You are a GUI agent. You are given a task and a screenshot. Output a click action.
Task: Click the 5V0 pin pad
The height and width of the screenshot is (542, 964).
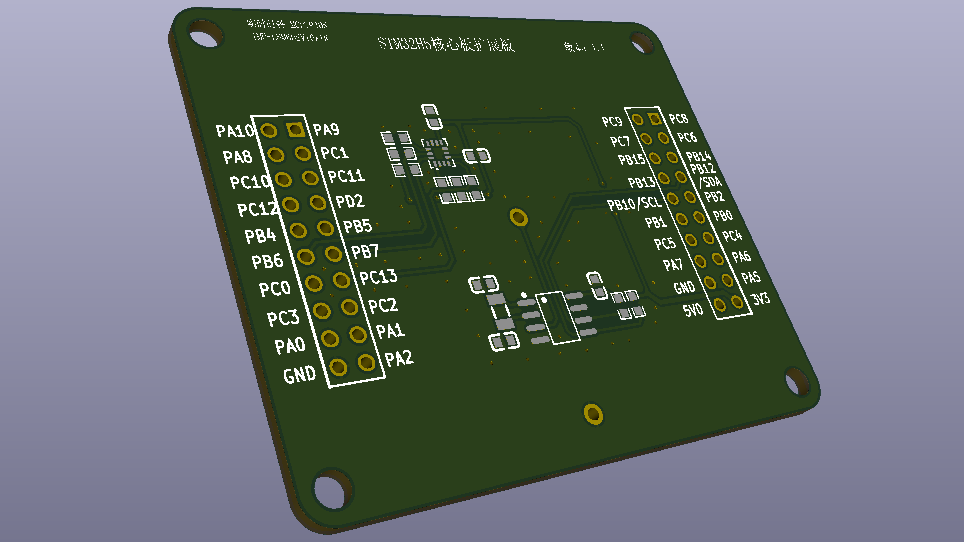pyautogui.click(x=719, y=305)
